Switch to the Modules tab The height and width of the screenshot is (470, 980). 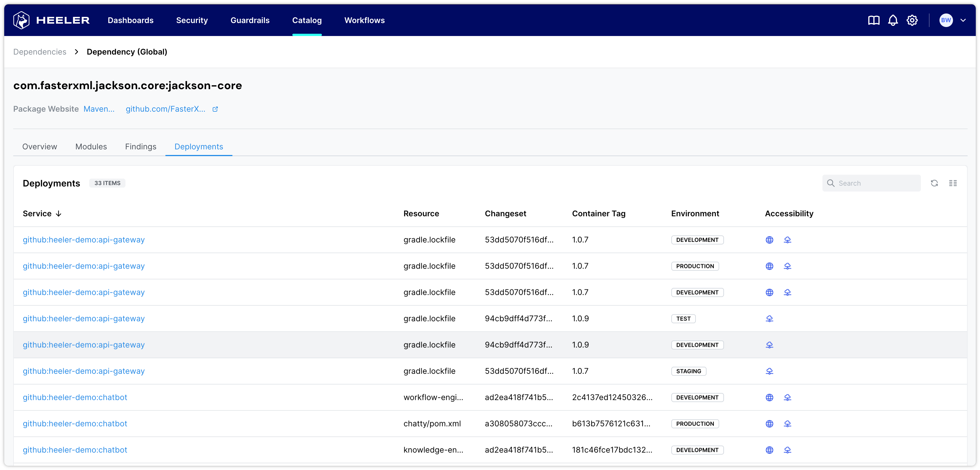coord(91,147)
